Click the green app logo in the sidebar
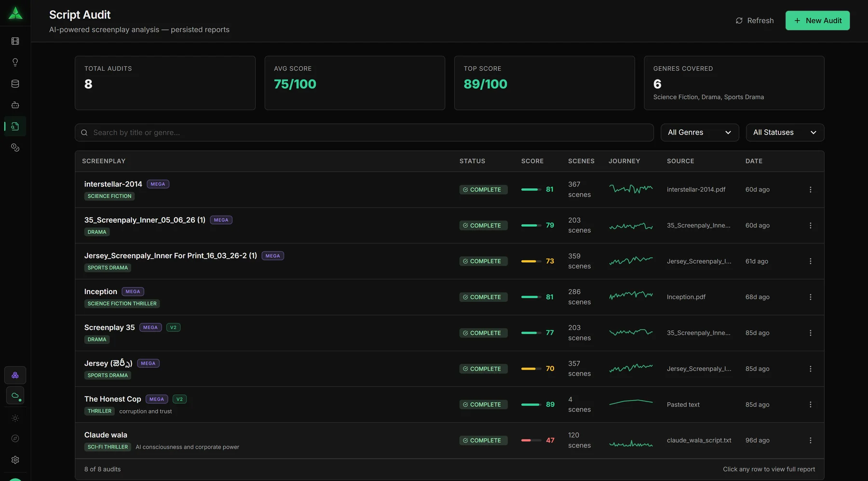This screenshot has width=868, height=481. pyautogui.click(x=15, y=13)
